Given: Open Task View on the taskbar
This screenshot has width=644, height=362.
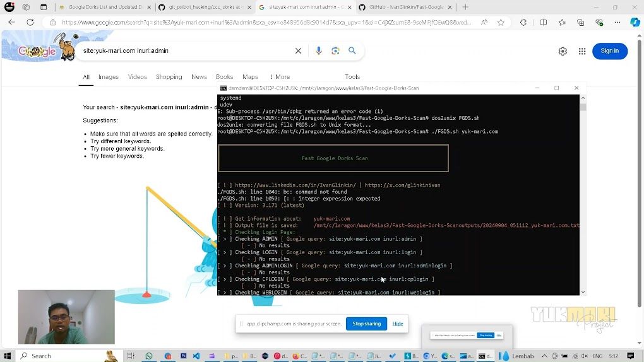Looking at the screenshot, I should tap(131, 356).
